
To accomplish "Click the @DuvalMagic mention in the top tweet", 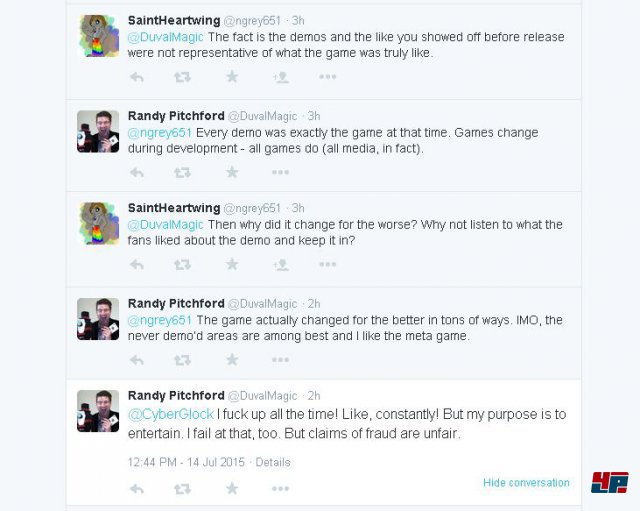I will click(165, 37).
